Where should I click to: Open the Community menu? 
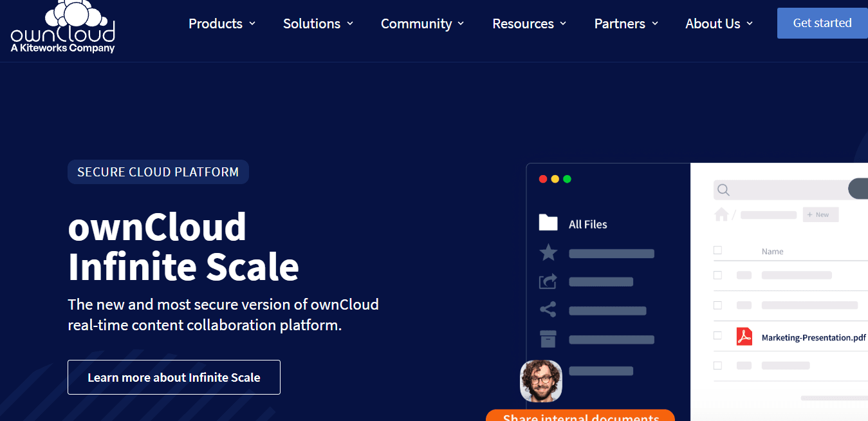pyautogui.click(x=423, y=24)
